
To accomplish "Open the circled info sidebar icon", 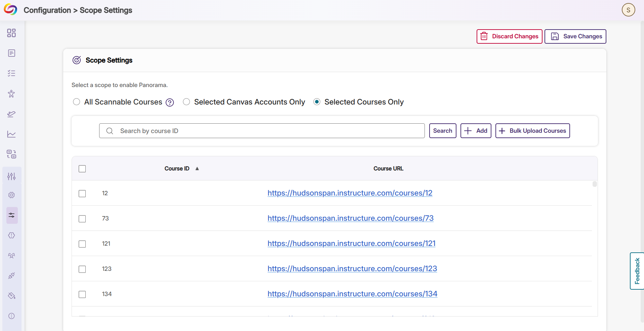I will coord(11,316).
